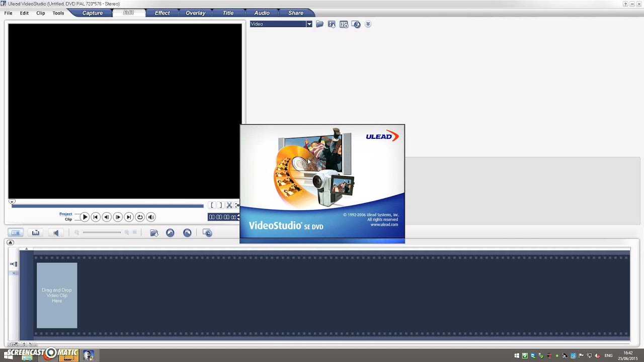644x362 pixels.
Task: Click the timeline zoom out magnifier
Action: (77, 233)
